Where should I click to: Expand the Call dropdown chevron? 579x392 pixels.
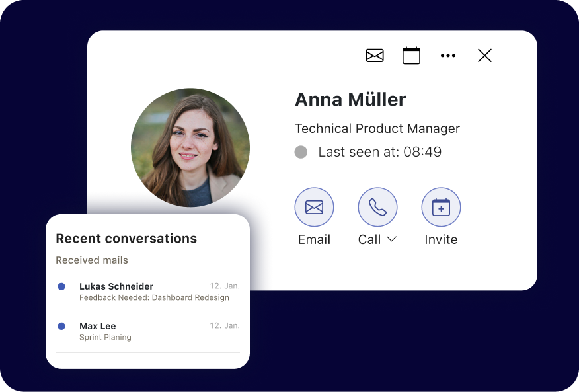[x=391, y=239]
